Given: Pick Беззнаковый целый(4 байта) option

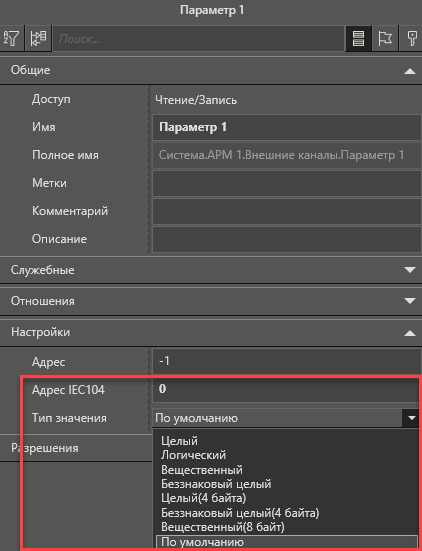Looking at the screenshot, I should tap(240, 513).
